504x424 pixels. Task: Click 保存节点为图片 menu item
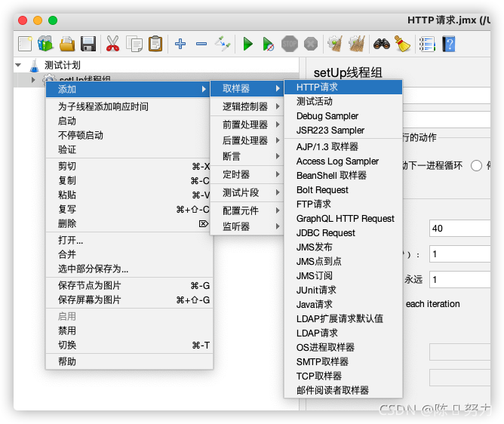[130, 285]
